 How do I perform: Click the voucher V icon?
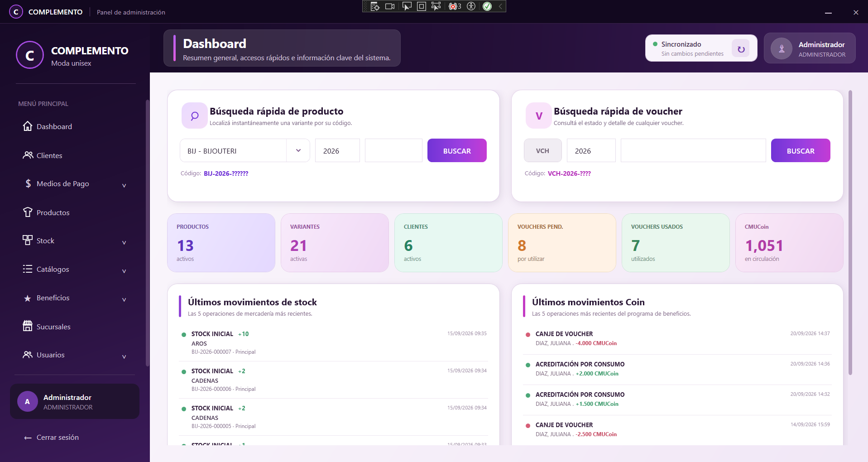coord(539,116)
